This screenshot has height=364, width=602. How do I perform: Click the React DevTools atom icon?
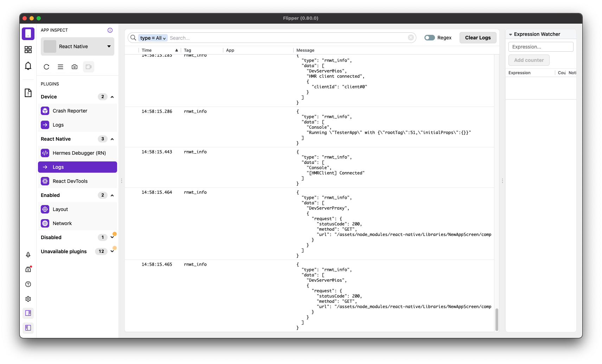(45, 181)
